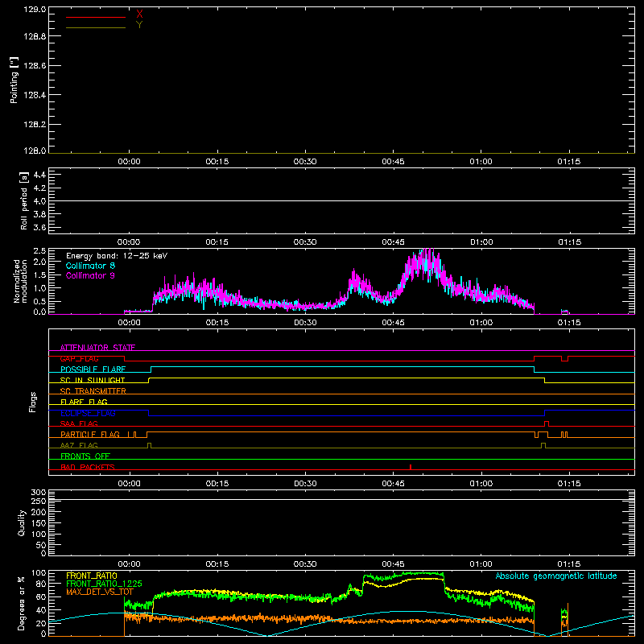Click 00:30 label under modulation panel
This screenshot has width=644, height=644.
pyautogui.click(x=305, y=323)
